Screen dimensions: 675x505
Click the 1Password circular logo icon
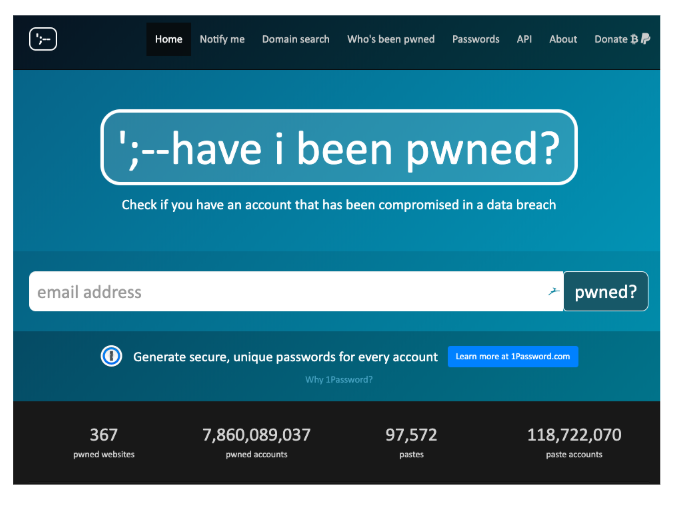point(111,356)
